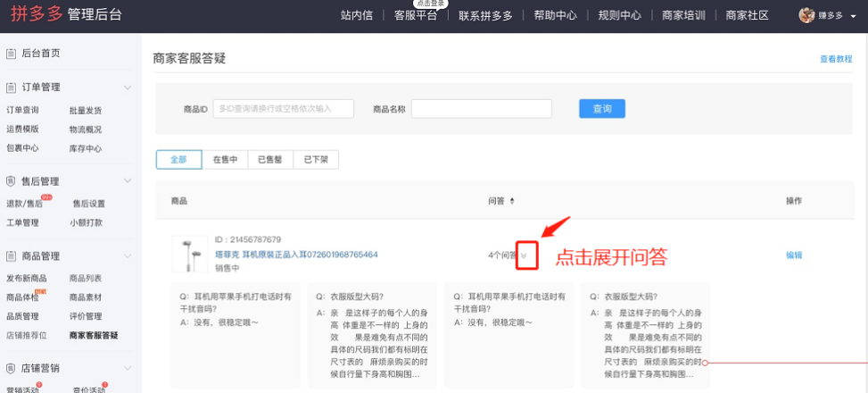The image size is (868, 393).
Task: Collapse the 售后管理 menu chevron
Action: point(128,181)
